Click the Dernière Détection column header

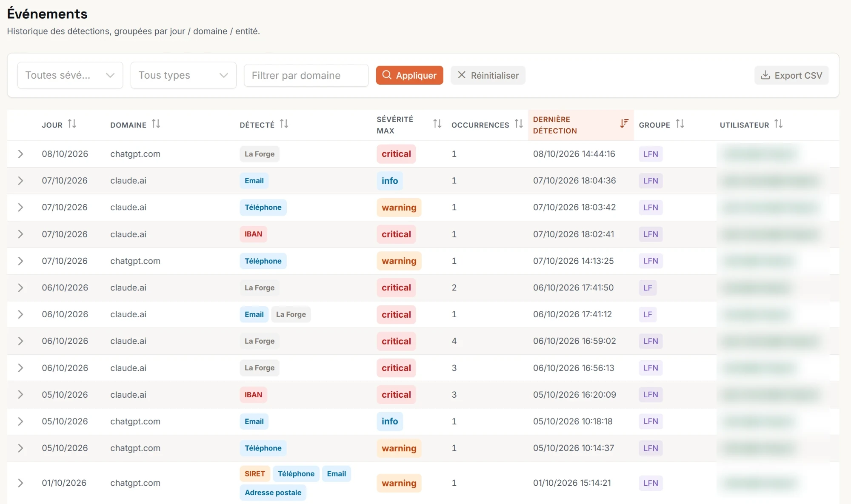point(581,125)
